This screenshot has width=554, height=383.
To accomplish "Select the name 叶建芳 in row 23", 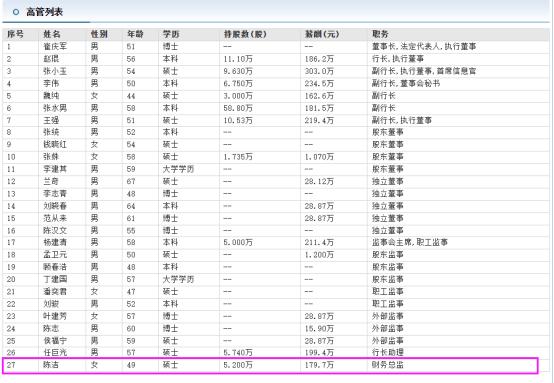I will tap(55, 316).
